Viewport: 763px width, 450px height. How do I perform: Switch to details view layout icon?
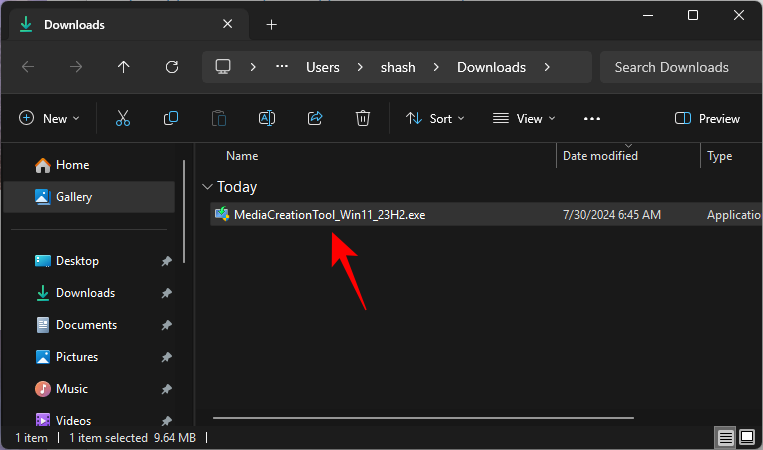pos(725,438)
